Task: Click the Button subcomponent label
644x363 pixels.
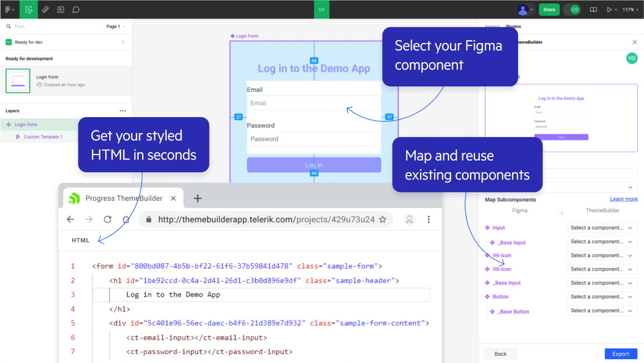Action: 500,297
